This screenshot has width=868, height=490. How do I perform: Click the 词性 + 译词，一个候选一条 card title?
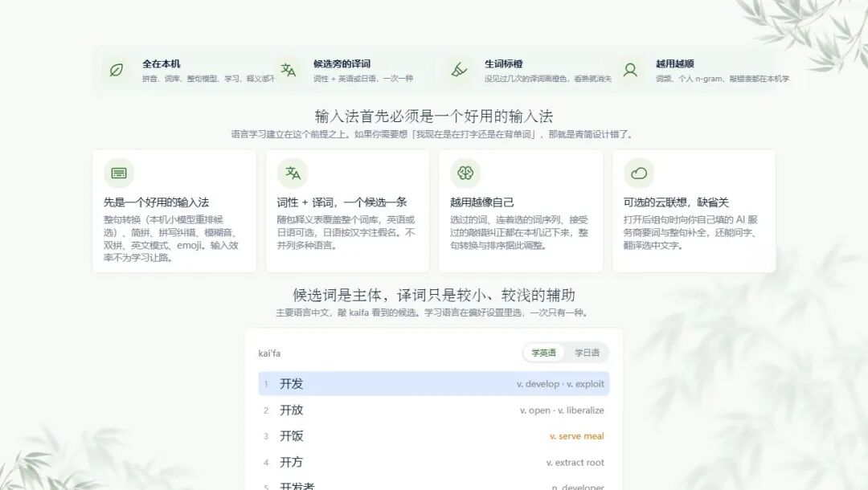click(x=342, y=202)
